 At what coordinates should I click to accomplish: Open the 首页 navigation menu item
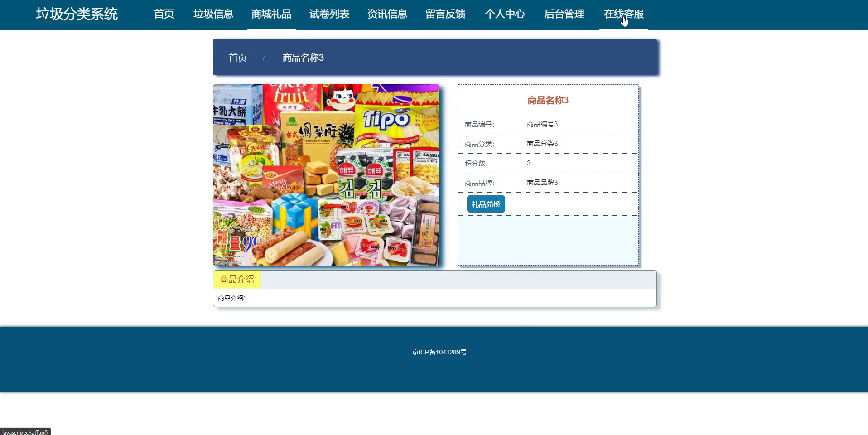[x=164, y=14]
